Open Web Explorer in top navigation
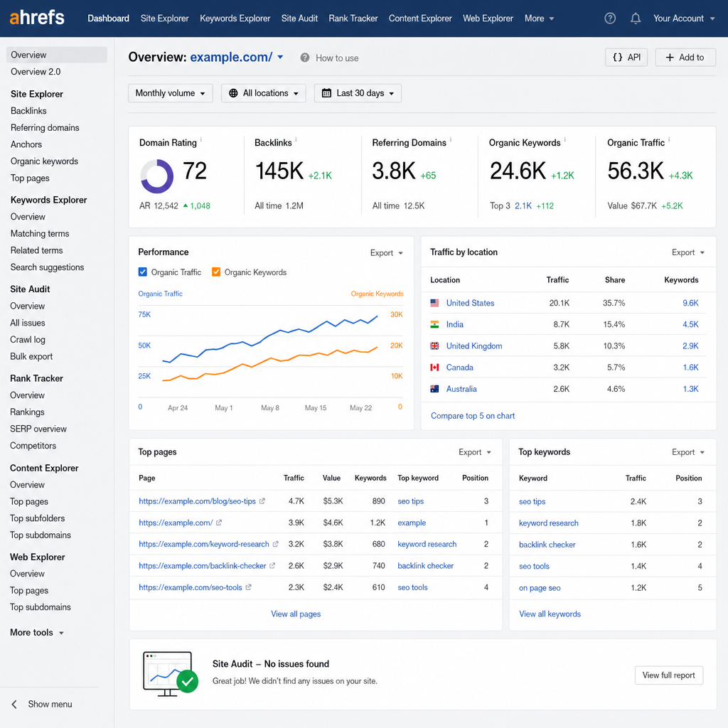The height and width of the screenshot is (728, 728). tap(488, 18)
